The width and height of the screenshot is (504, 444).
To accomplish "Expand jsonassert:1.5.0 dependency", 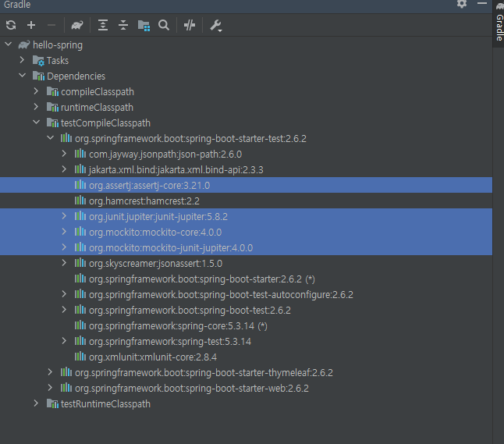I will [x=64, y=263].
